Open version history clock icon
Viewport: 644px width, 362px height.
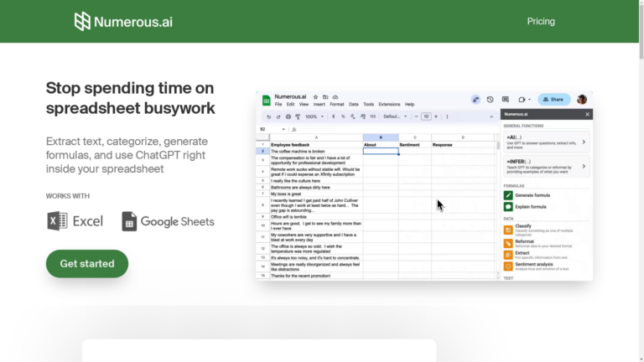tap(491, 100)
